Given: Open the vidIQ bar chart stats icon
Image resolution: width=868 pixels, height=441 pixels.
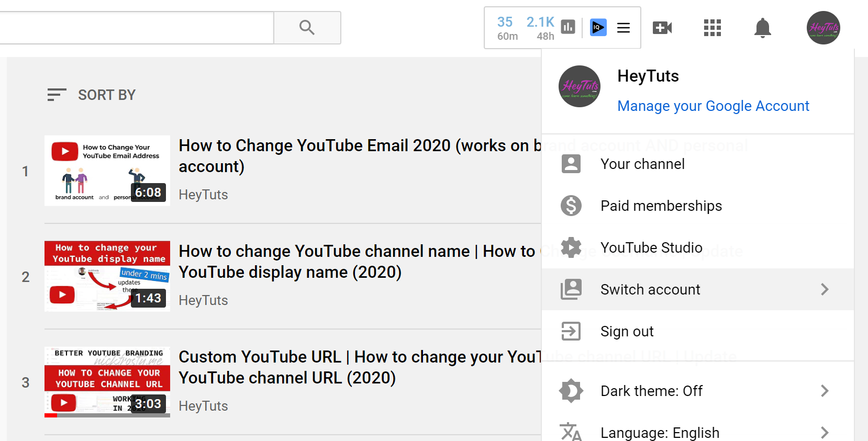Looking at the screenshot, I should click(568, 27).
